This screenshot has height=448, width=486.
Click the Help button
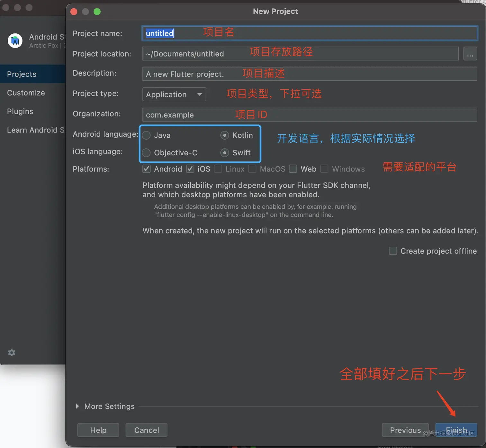pos(98,430)
